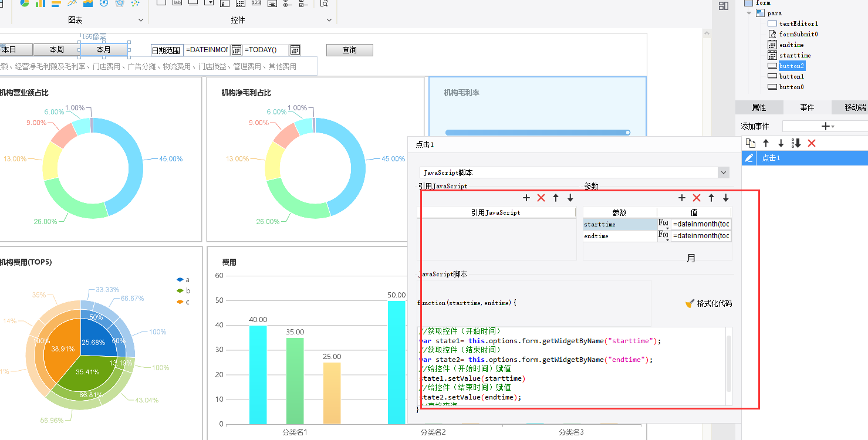Insert a number 123 input widget
The width and height of the screenshot is (868, 440).
(256, 3)
